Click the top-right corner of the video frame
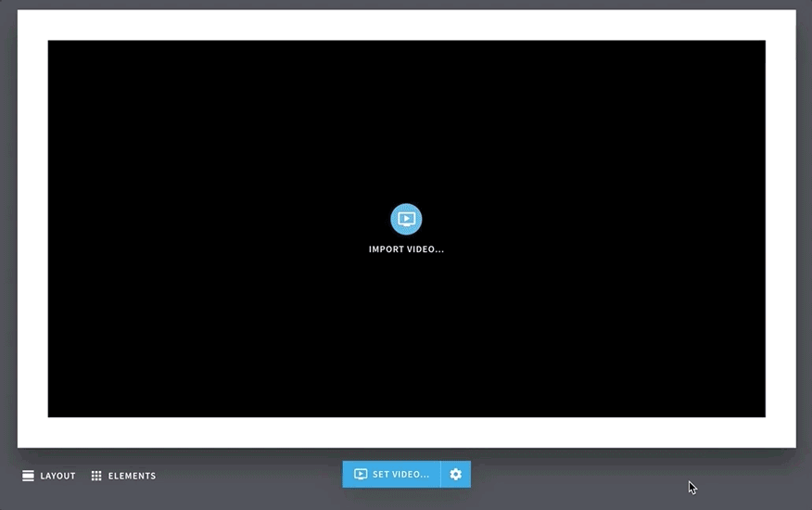The height and width of the screenshot is (510, 812). (x=763, y=43)
